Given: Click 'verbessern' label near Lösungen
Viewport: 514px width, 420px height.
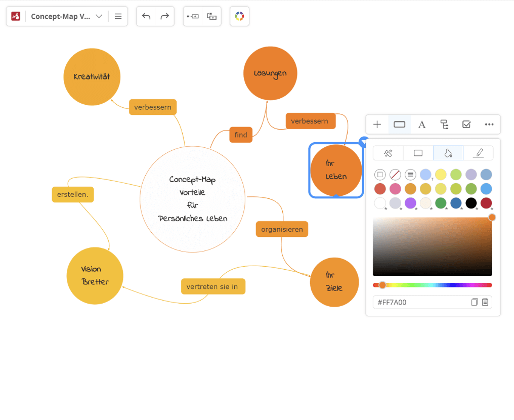Looking at the screenshot, I should 311,121.
